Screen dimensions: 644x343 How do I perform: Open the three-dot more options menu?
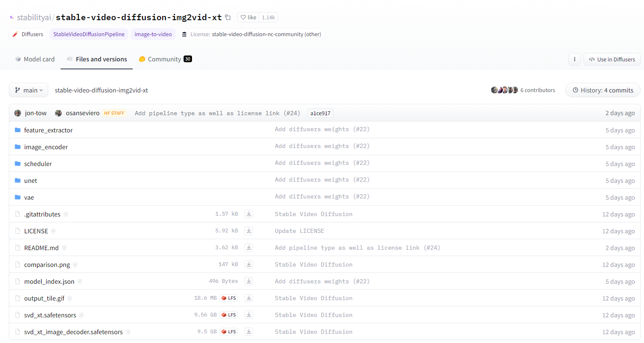[575, 59]
